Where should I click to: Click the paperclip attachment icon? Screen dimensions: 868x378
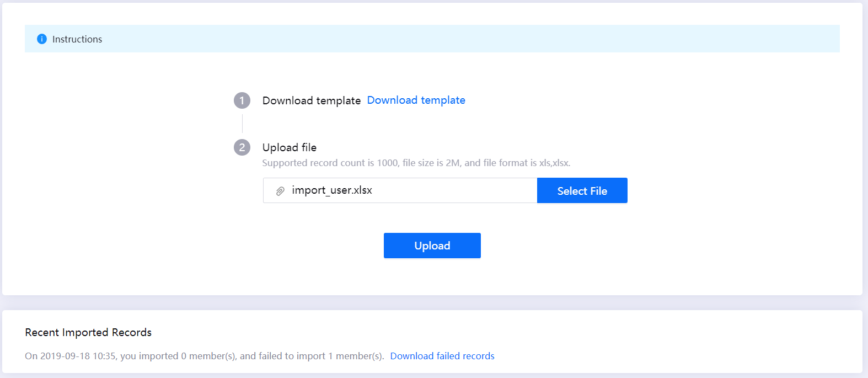click(280, 191)
